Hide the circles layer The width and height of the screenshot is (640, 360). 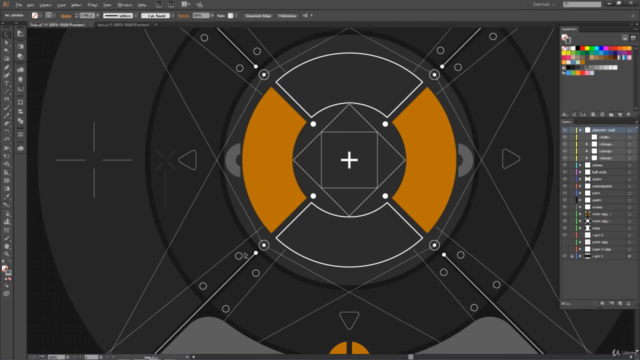pyautogui.click(x=565, y=179)
